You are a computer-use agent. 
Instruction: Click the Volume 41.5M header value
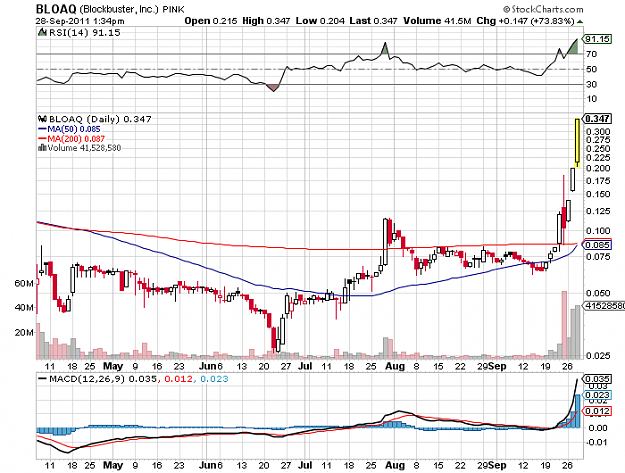pos(437,21)
